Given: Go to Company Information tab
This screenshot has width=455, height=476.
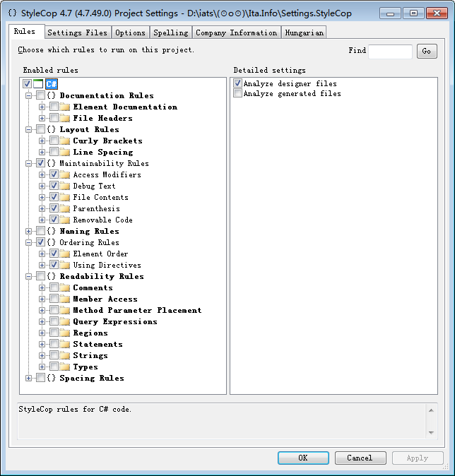Looking at the screenshot, I should coord(236,32).
